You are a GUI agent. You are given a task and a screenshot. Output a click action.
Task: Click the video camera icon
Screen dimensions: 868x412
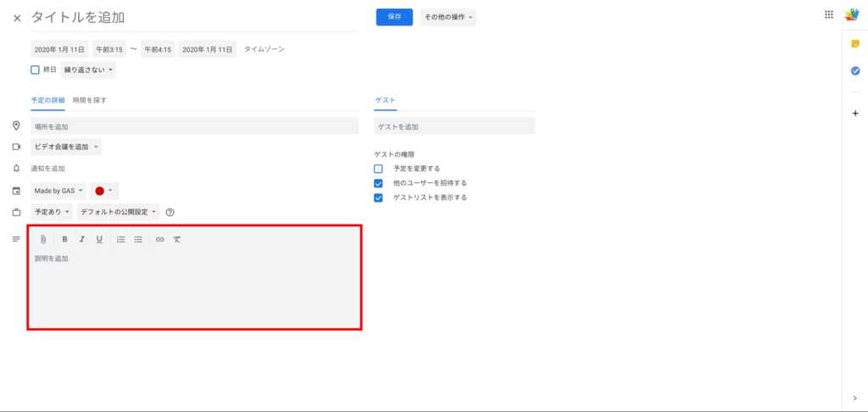[17, 147]
